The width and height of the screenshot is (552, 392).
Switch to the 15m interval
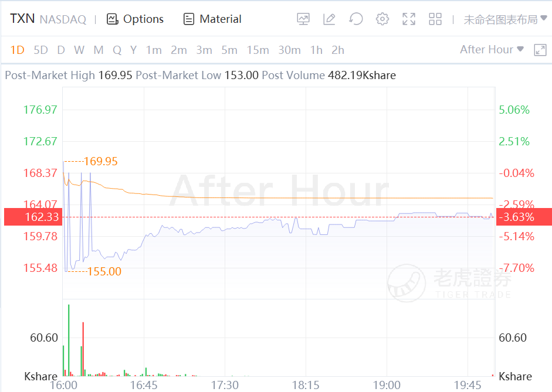pos(258,50)
